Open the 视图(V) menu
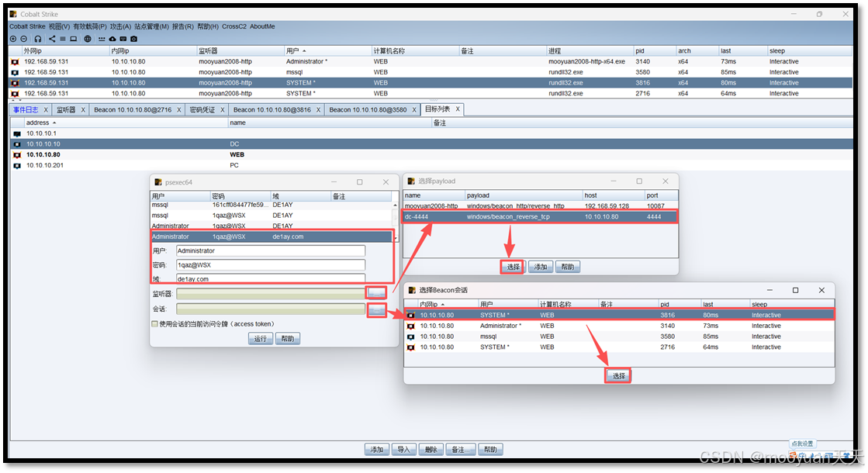This screenshot has height=473, width=868. (59, 26)
